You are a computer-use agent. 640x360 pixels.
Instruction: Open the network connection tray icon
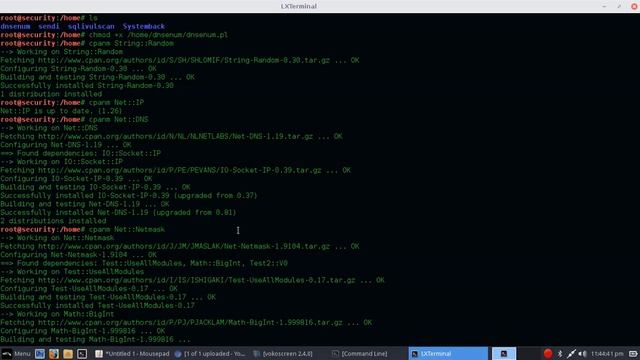click(571, 353)
